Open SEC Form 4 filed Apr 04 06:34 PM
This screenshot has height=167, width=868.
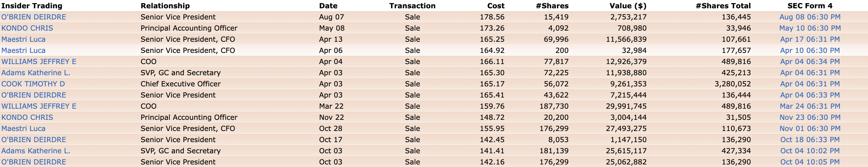coord(810,62)
